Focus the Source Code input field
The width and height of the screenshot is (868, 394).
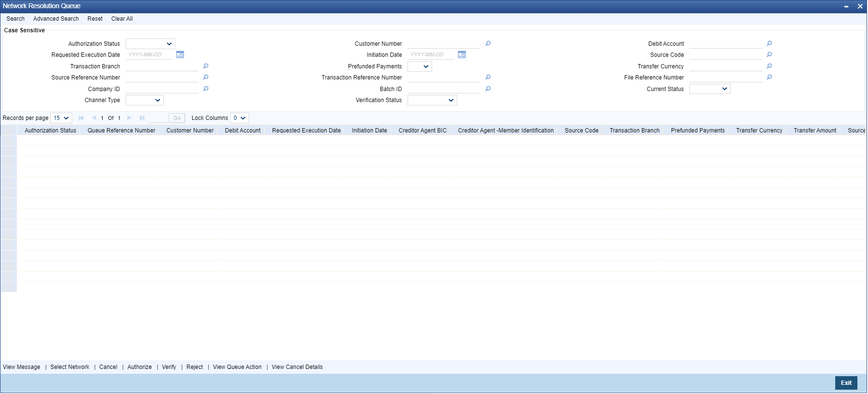click(725, 55)
